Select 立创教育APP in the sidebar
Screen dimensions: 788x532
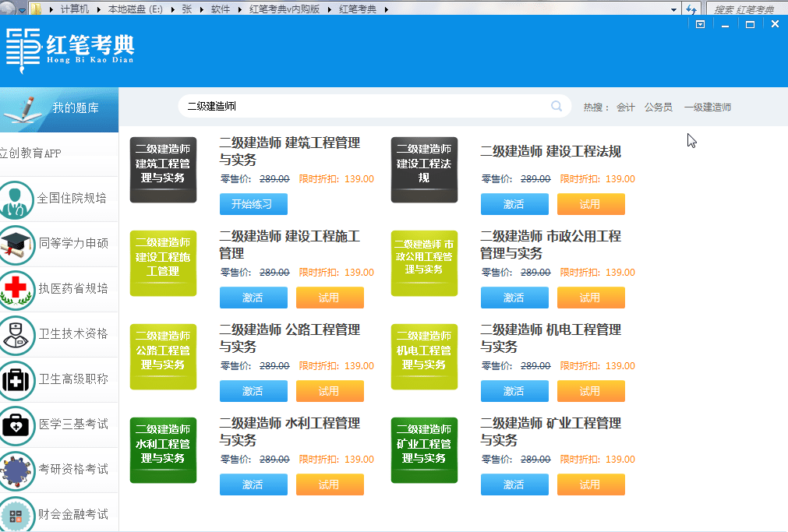(x=58, y=153)
